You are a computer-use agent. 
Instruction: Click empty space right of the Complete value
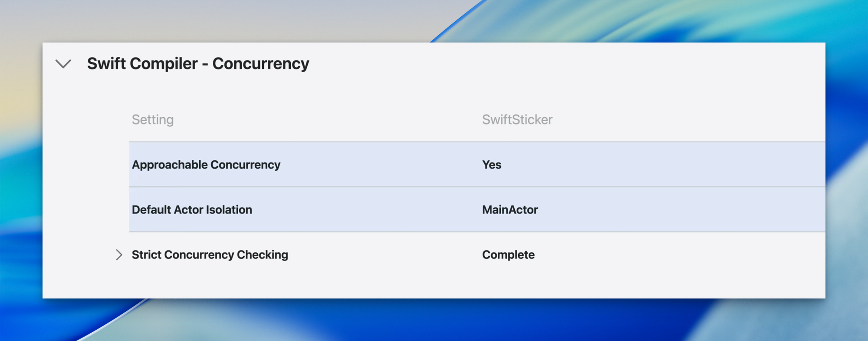[673, 255]
